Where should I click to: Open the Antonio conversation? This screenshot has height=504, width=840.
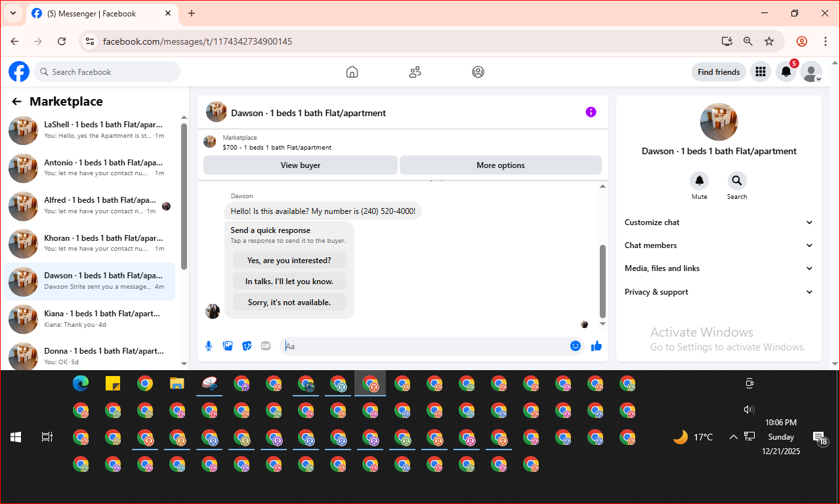tap(90, 168)
